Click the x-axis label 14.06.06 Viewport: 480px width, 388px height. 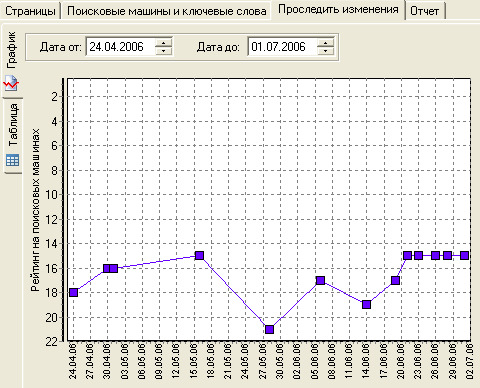pos(366,361)
